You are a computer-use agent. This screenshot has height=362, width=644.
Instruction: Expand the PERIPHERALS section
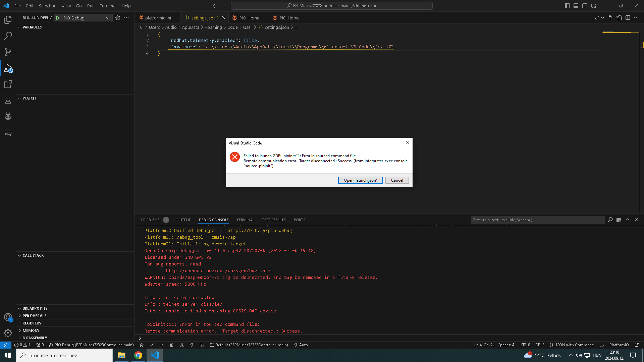pos(75,316)
